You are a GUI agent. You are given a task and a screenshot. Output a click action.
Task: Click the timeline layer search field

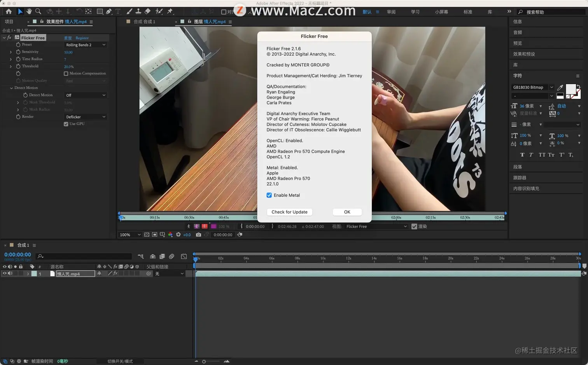pos(84,256)
